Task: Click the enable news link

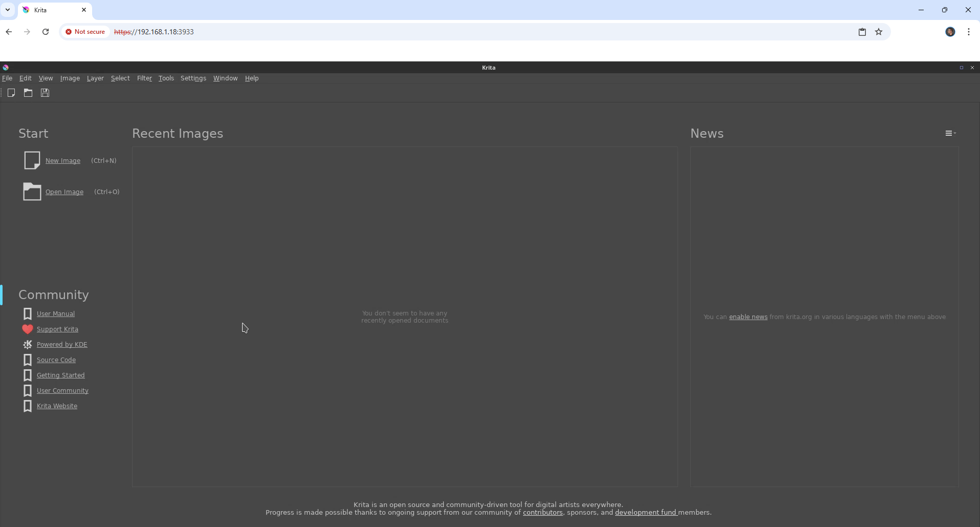Action: point(748,317)
